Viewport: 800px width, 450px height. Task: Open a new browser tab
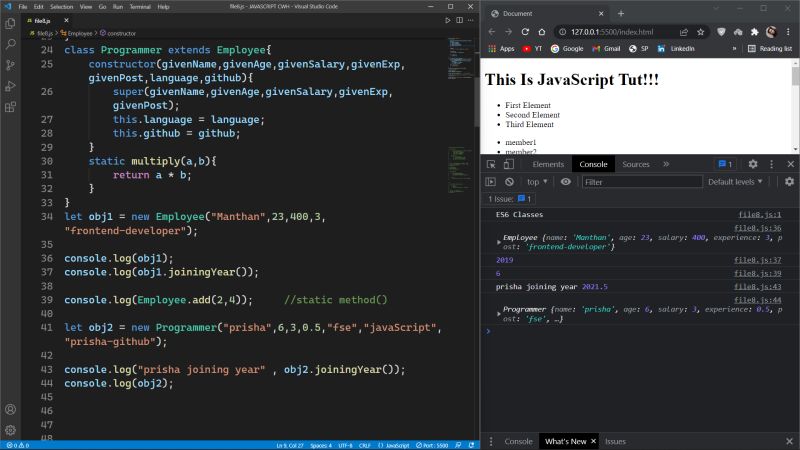point(621,14)
